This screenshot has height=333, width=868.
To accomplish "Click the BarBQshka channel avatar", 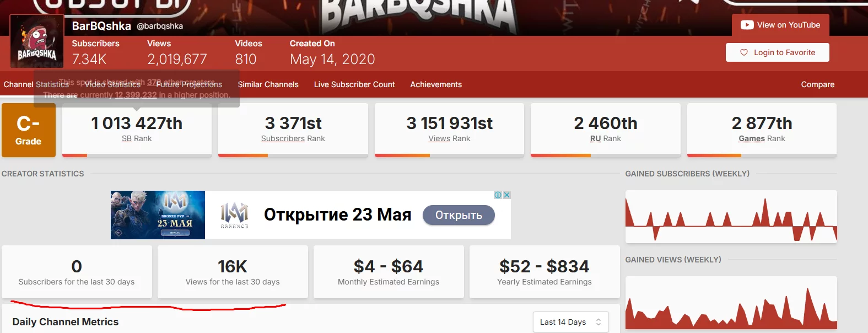I will click(37, 42).
